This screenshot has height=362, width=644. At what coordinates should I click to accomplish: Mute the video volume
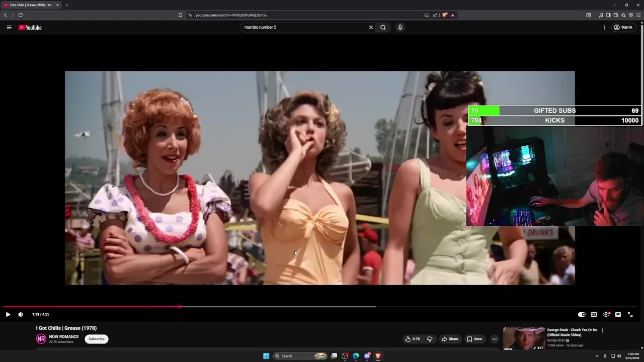coord(21,314)
